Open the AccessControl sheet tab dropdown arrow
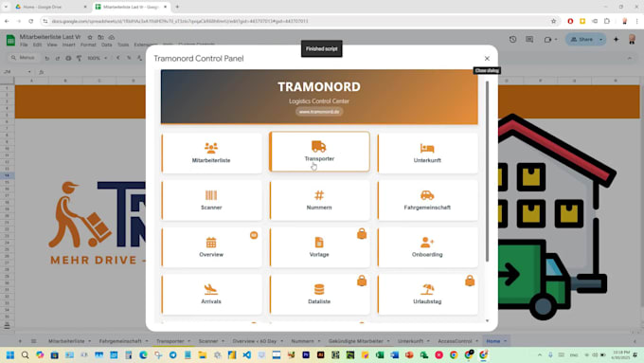This screenshot has width=644, height=363. [x=476, y=341]
